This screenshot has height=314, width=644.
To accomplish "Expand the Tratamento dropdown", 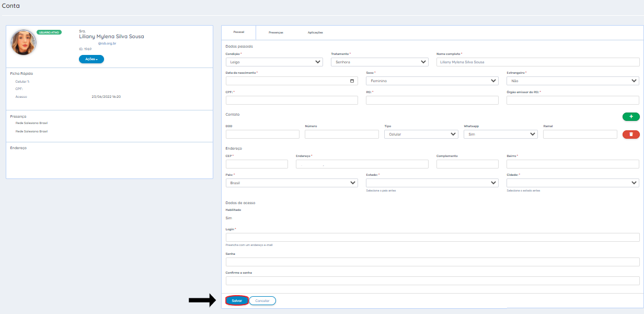I will tap(379, 62).
